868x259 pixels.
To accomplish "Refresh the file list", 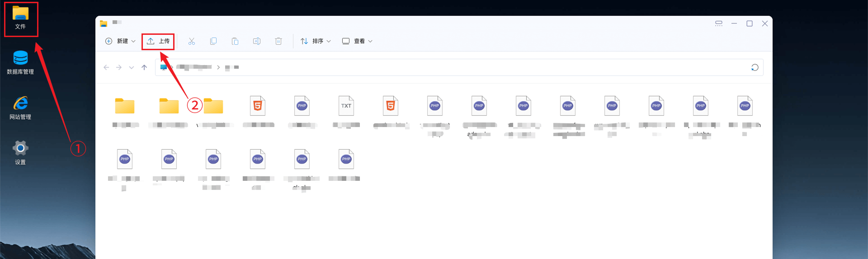I will (755, 67).
